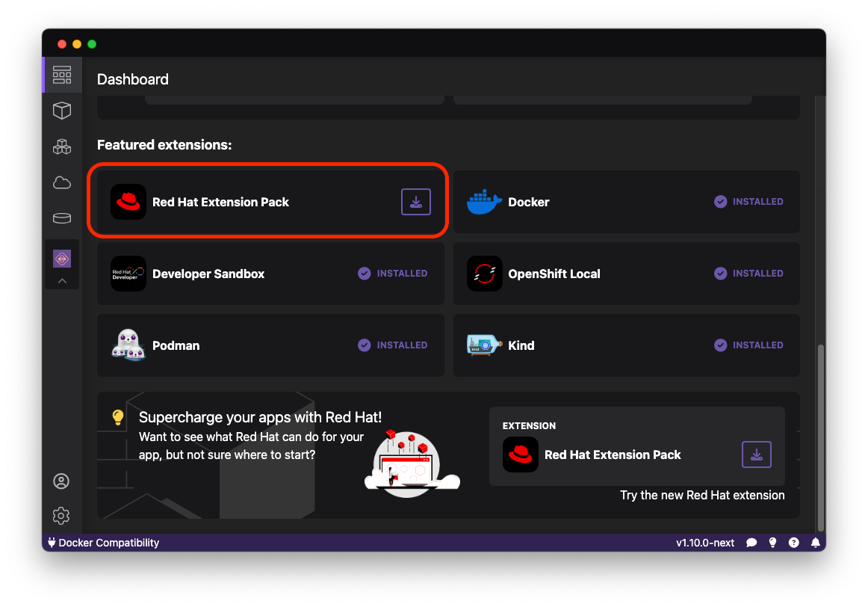Open the Containers cube icon in sidebar
Image resolution: width=868 pixels, height=607 pixels.
[62, 110]
